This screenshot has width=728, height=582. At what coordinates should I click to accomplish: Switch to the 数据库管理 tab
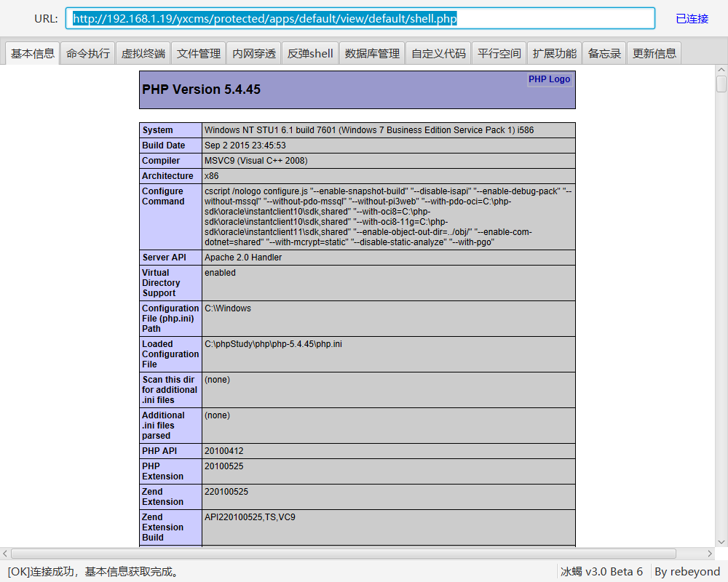click(372, 53)
